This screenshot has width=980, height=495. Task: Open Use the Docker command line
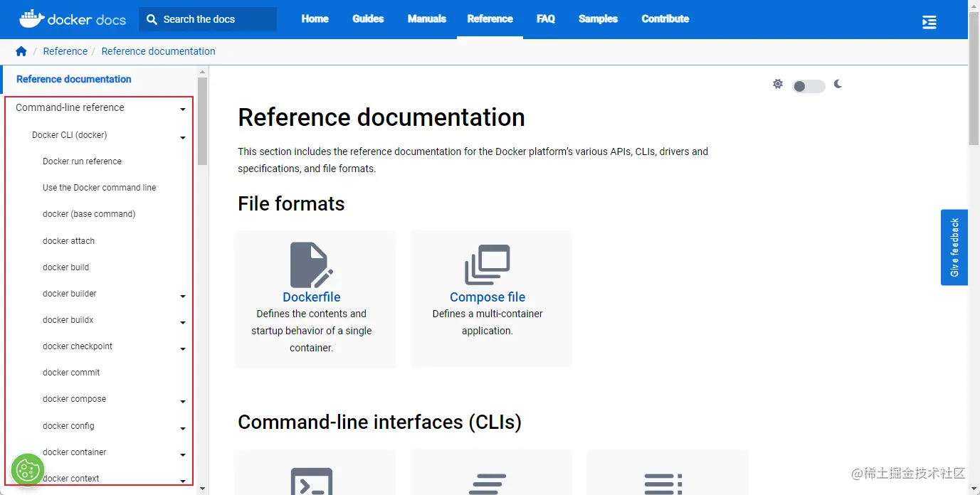tap(99, 188)
